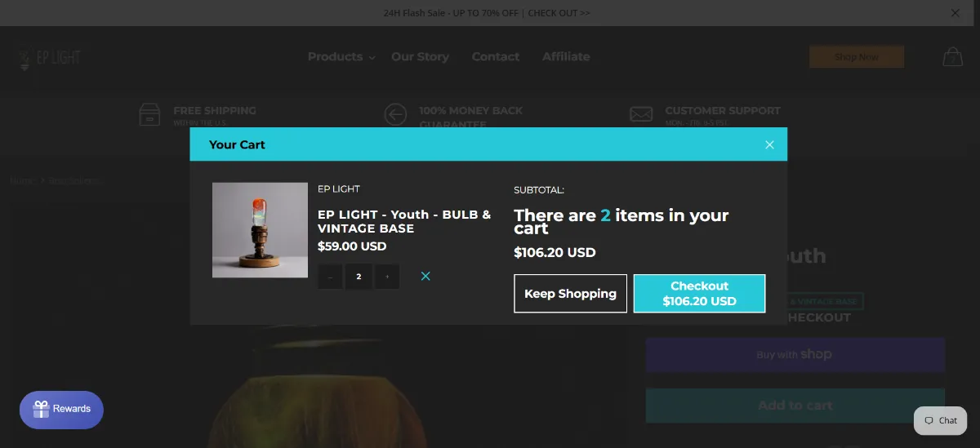
Task: Close the Your Cart popup
Action: [x=769, y=144]
